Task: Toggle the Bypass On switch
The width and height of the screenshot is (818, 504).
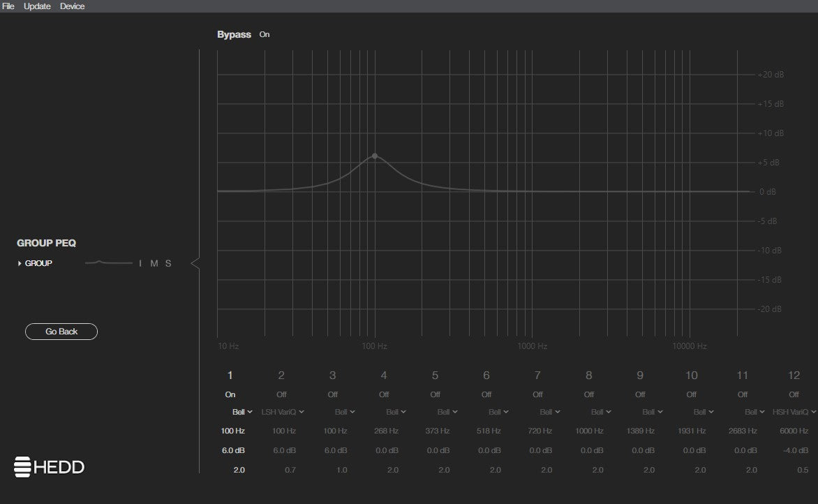Action: coord(265,34)
